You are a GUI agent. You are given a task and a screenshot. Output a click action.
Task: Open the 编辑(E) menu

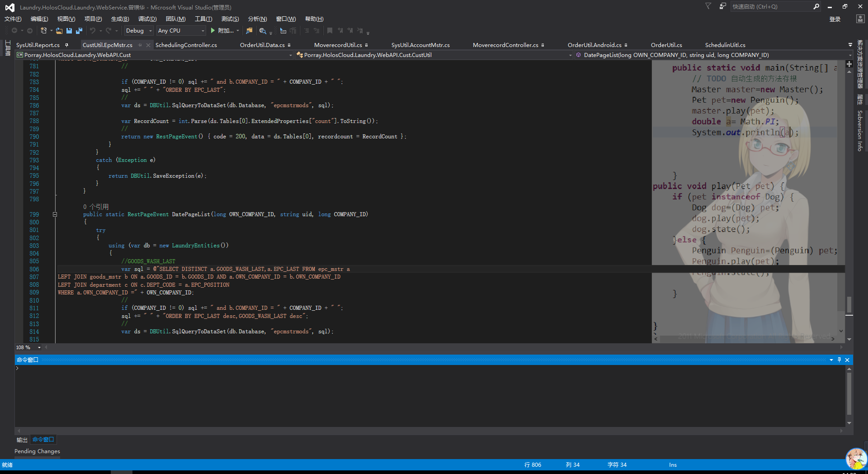[x=39, y=19]
